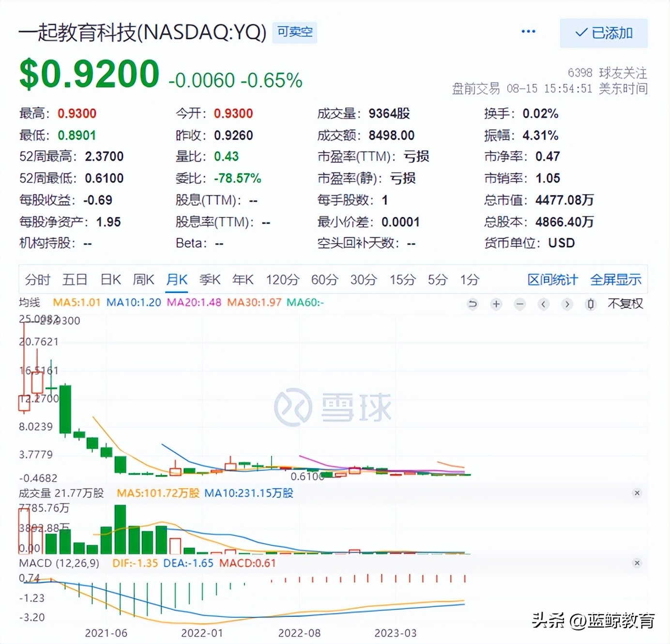Pan the chart right with the right chevron icon
Screen dimensions: 670x644
(567, 304)
